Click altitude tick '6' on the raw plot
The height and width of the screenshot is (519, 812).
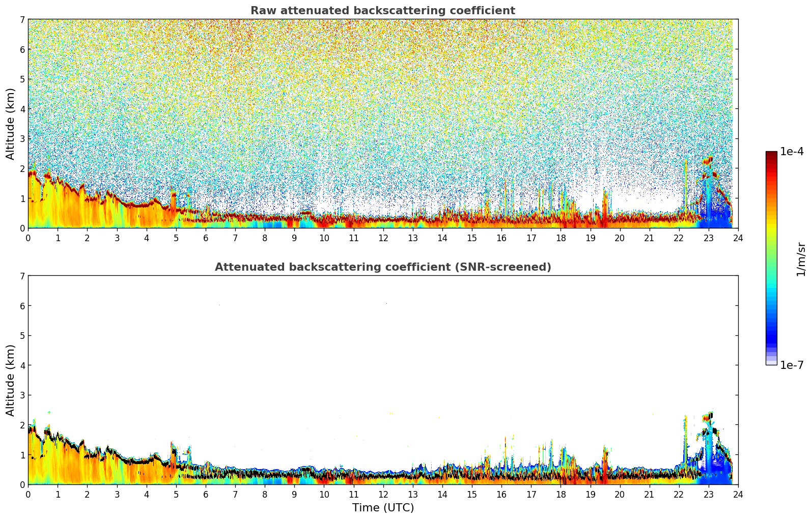pyautogui.click(x=22, y=49)
